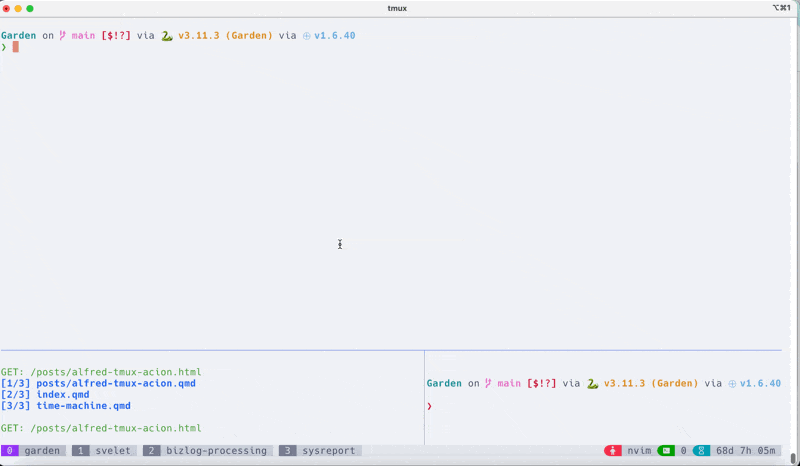This screenshot has width=800, height=466.
Task: Click the red person icon in status bar
Action: [x=613, y=451]
